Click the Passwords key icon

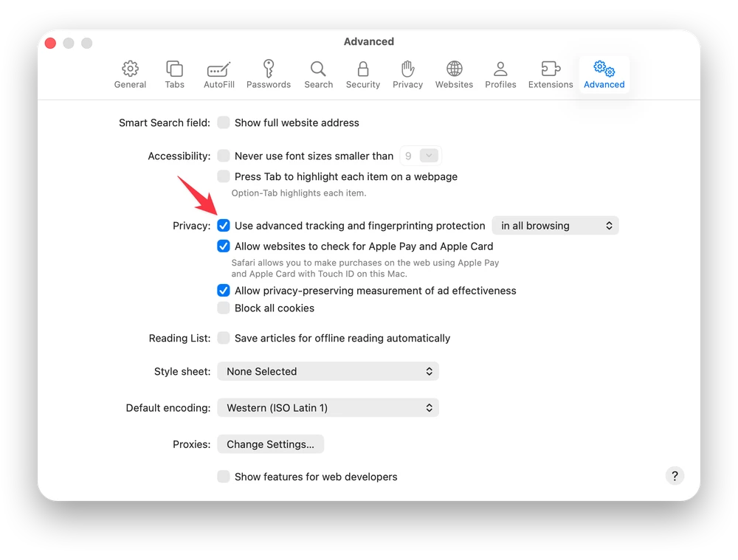(268, 74)
